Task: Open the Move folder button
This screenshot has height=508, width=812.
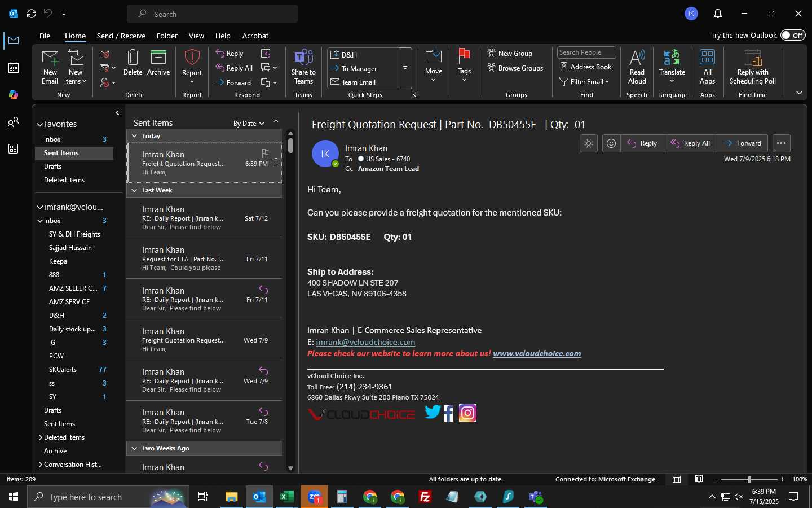Action: point(434,65)
